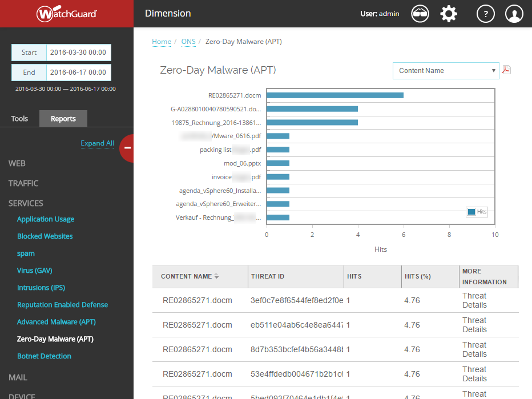Open the Content Name dropdown

point(446,71)
